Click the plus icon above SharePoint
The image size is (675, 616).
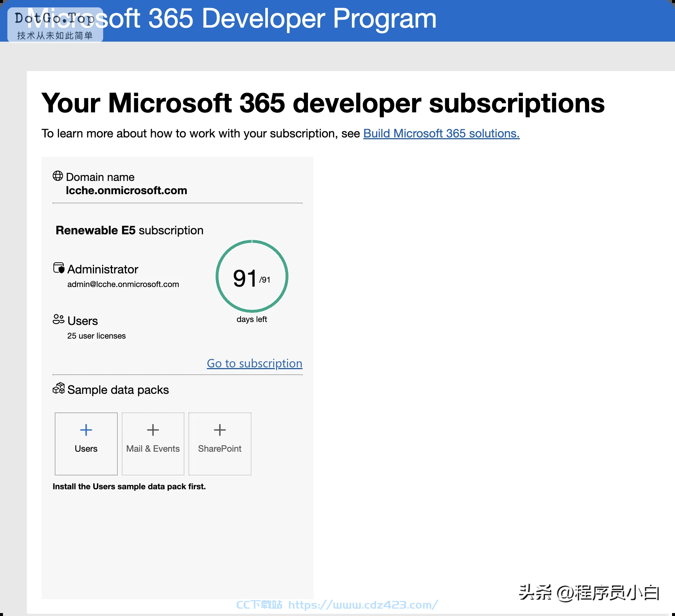(x=220, y=430)
